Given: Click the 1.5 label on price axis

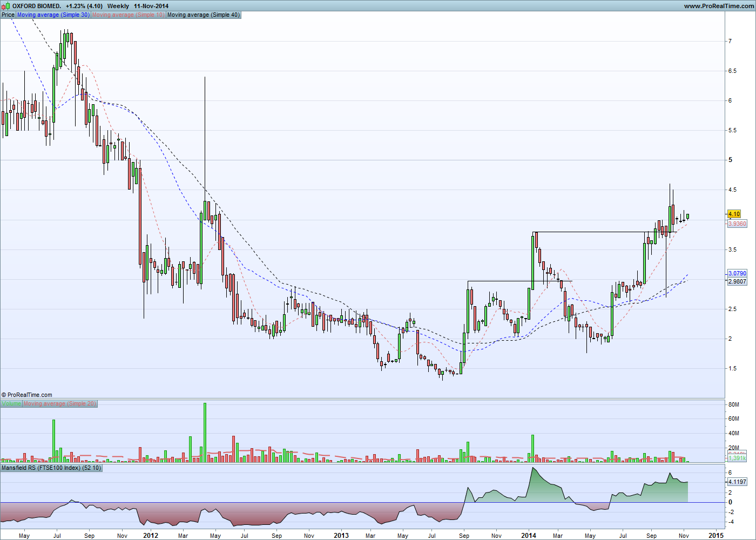Looking at the screenshot, I should click(x=732, y=368).
